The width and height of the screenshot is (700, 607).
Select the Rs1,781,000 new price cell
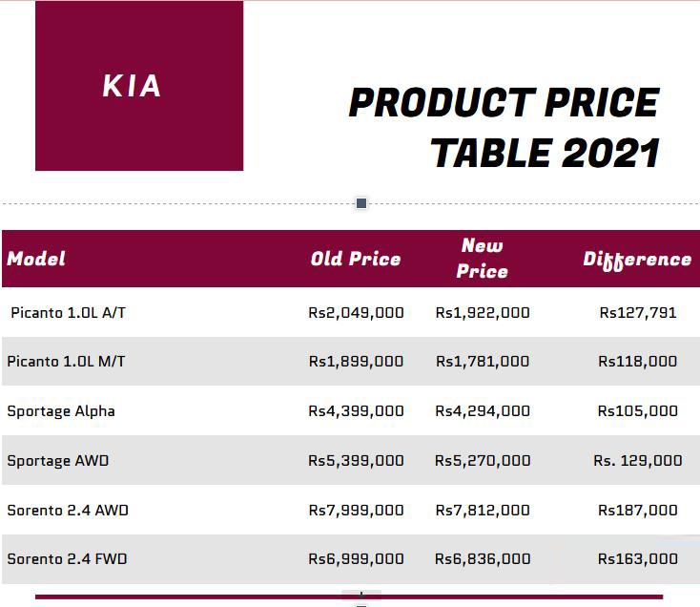tap(483, 362)
